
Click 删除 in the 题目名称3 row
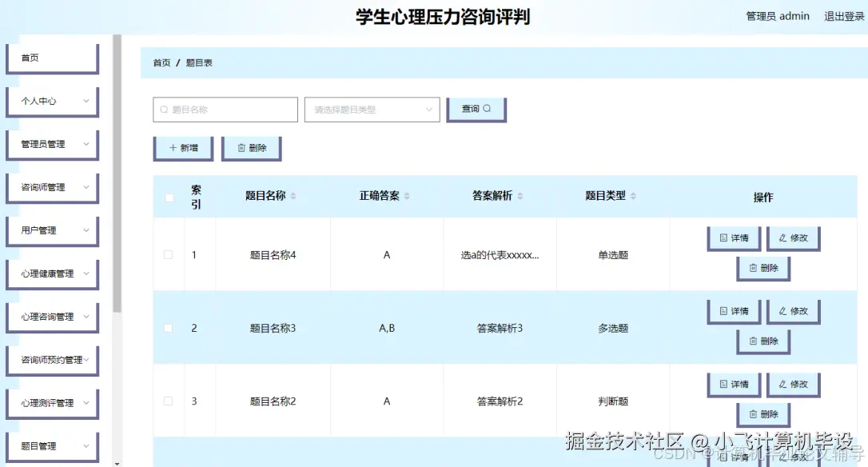pos(763,341)
